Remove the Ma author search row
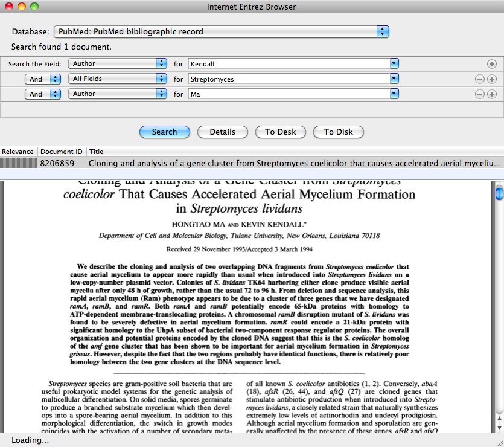Image resolution: width=504 pixels, height=447 pixels. pos(480,94)
